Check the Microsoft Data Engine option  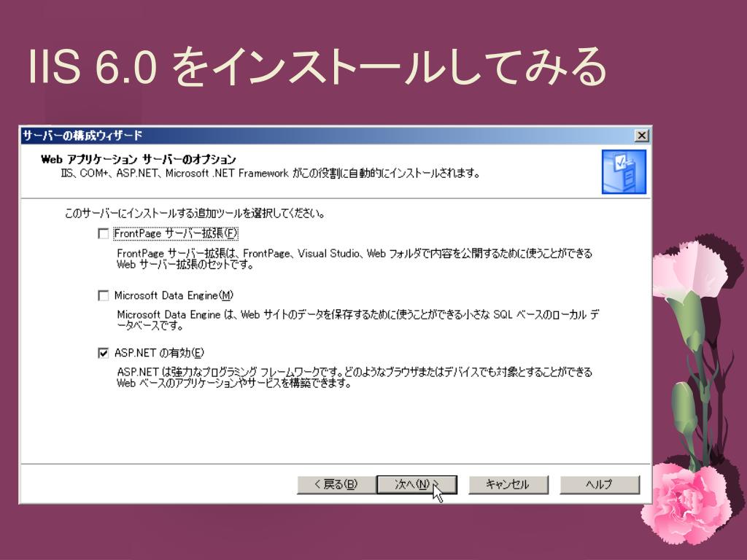point(103,296)
